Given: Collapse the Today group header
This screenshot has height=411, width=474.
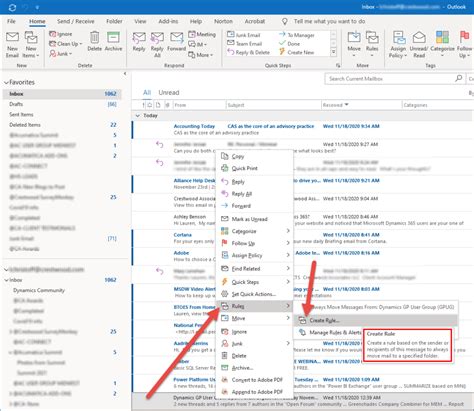Looking at the screenshot, I should pos(138,116).
